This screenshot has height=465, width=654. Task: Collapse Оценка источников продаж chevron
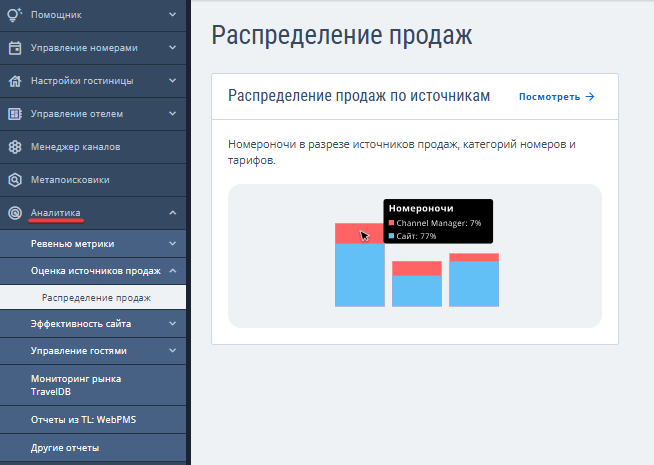[x=172, y=270]
